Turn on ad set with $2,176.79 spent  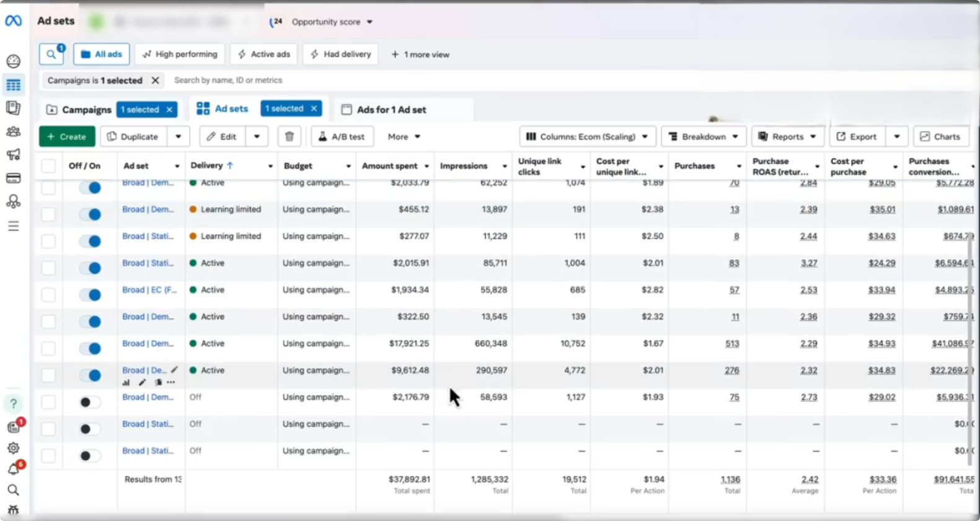[x=90, y=402]
